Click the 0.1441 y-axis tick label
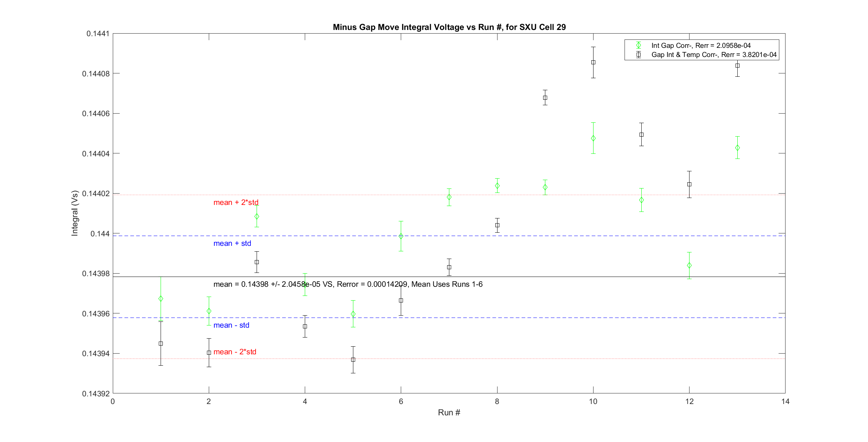This screenshot has height=442, width=868. 97,34
